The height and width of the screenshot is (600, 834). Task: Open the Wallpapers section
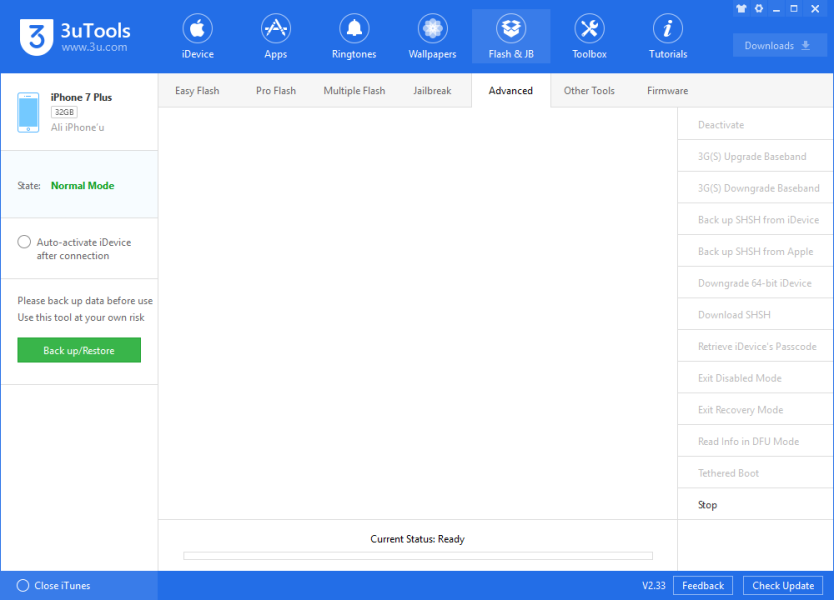pyautogui.click(x=432, y=37)
